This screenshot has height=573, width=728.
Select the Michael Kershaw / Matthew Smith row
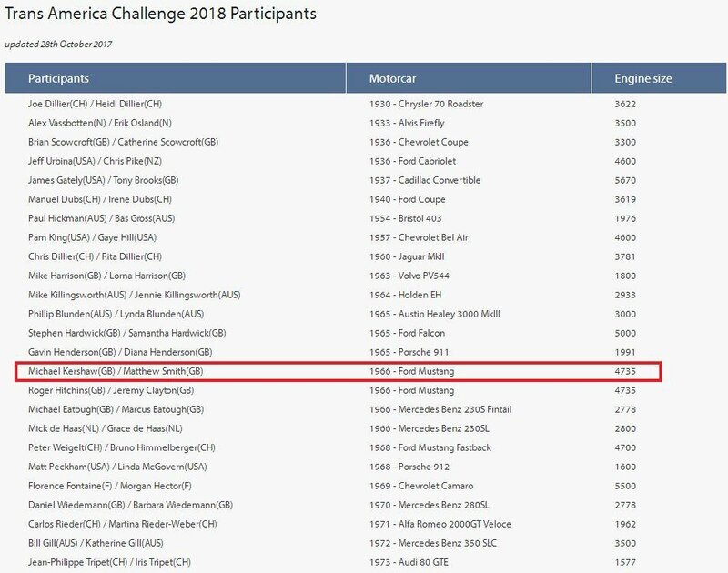338,372
